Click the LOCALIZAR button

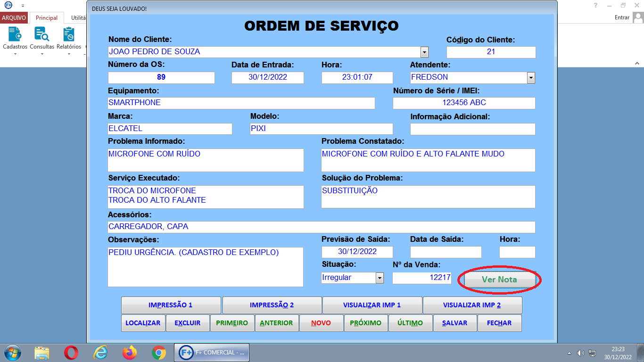click(x=143, y=323)
